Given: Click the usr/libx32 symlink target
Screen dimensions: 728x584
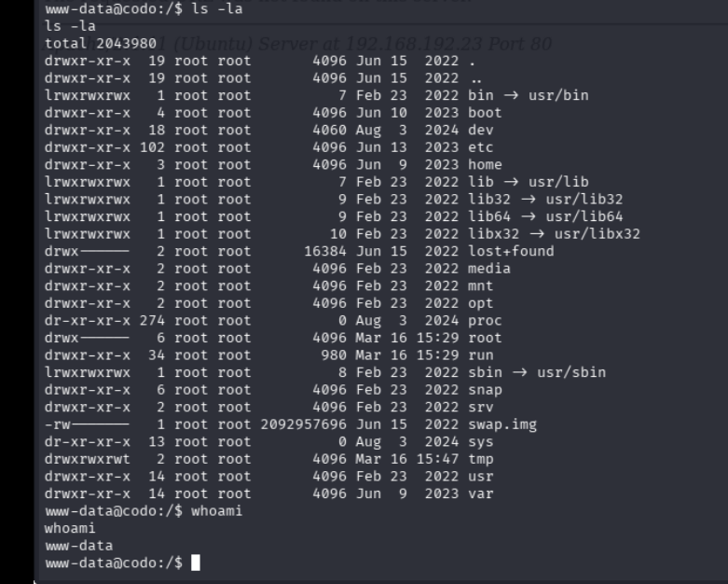Looking at the screenshot, I should point(598,234).
